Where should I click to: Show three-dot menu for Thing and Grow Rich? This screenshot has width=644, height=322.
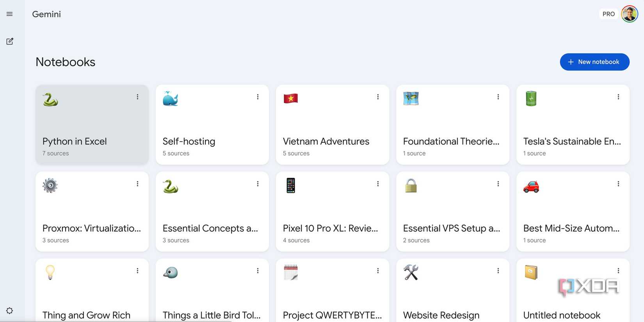[x=137, y=271]
